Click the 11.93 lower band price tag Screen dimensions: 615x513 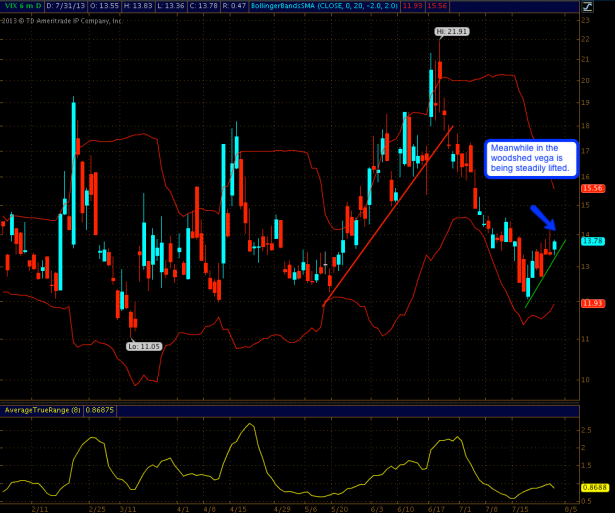click(591, 303)
